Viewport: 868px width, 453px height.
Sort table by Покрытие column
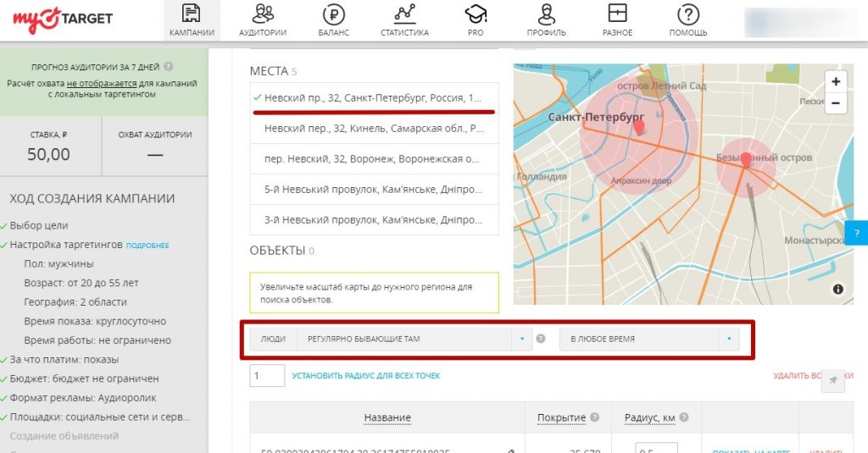click(x=561, y=417)
